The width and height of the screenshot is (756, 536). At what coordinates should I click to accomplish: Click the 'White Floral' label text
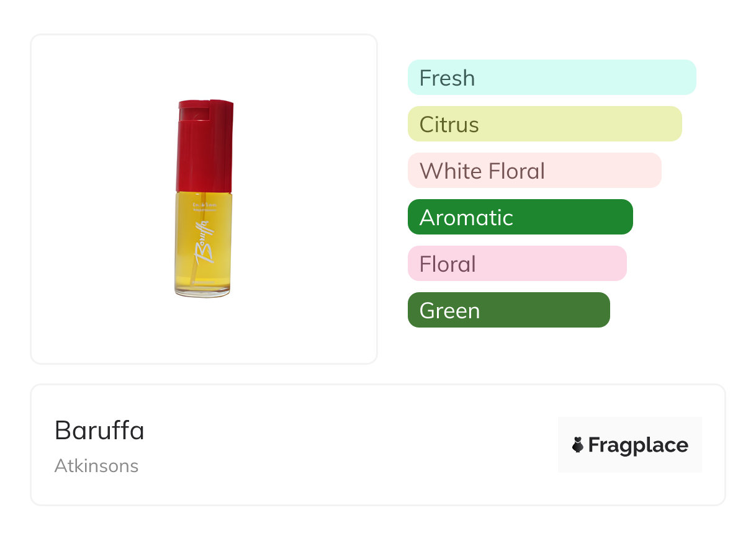pos(482,171)
